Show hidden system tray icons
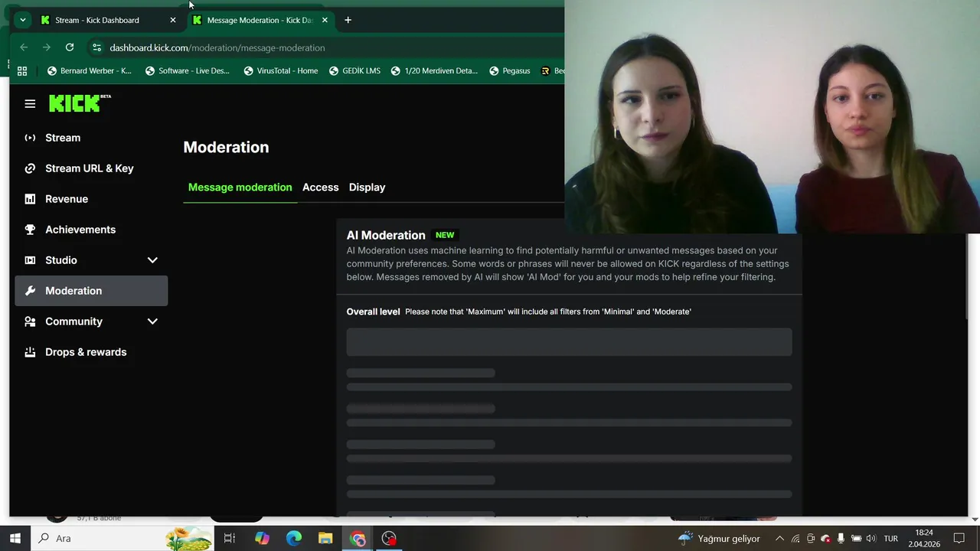980x551 pixels. (x=779, y=538)
